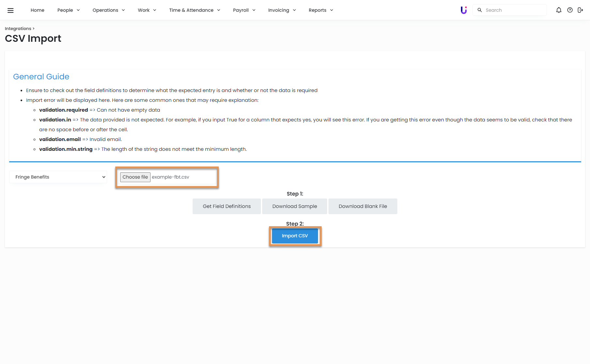Open the hamburger sidebar menu

[x=10, y=10]
